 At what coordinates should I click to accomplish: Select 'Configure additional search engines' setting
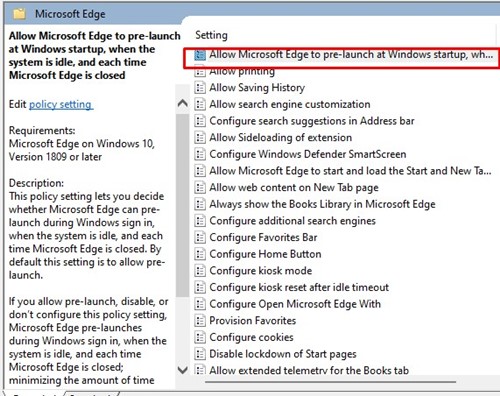click(292, 221)
